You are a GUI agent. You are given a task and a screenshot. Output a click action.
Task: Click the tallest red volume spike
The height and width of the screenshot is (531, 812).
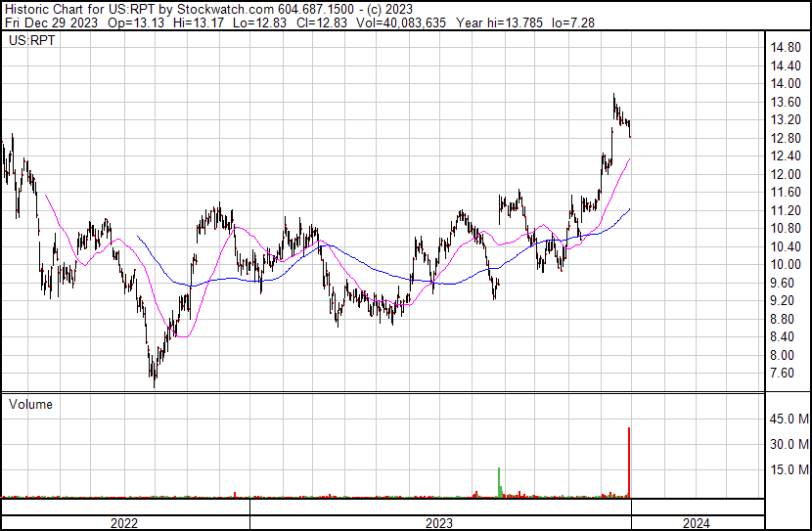point(628,460)
